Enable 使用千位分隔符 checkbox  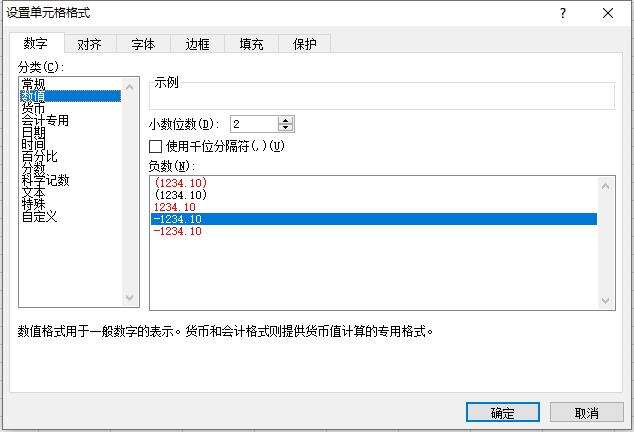[x=155, y=146]
